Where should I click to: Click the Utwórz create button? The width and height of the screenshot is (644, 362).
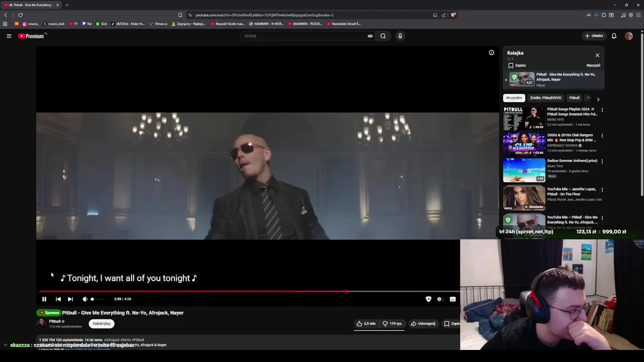pos(594,36)
